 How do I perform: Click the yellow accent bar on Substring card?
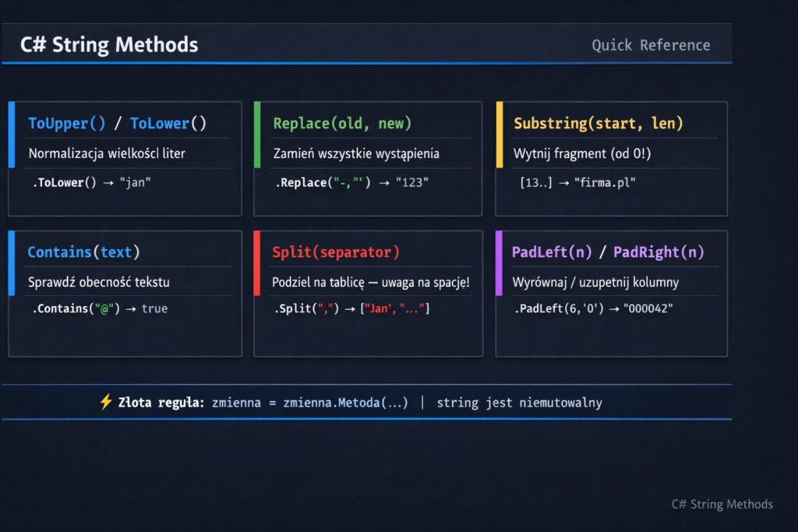(x=499, y=134)
